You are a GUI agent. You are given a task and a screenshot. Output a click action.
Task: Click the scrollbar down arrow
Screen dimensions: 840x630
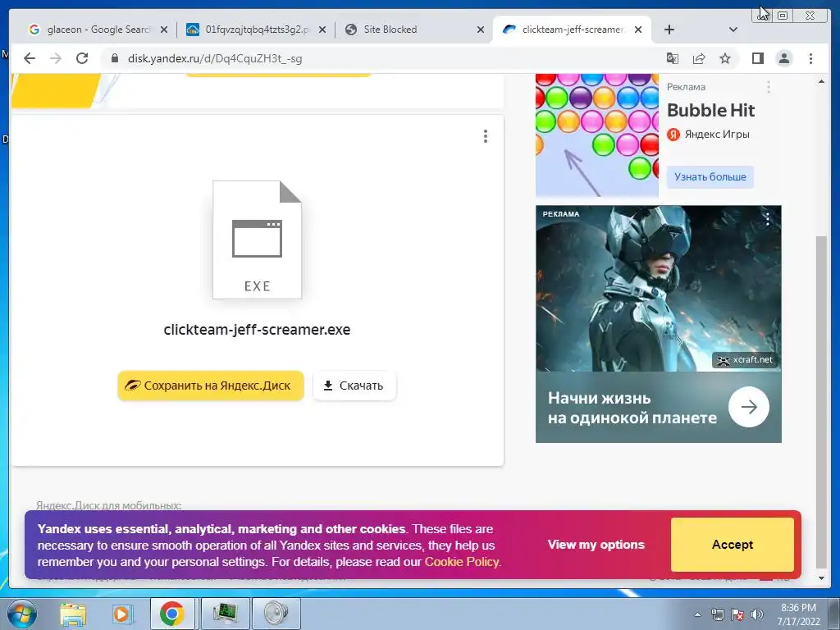[x=821, y=578]
